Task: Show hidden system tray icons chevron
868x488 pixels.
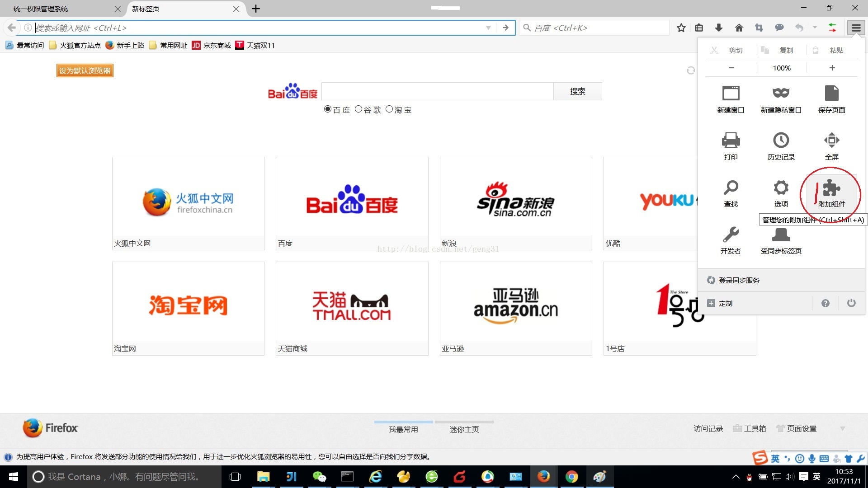Action: click(736, 477)
